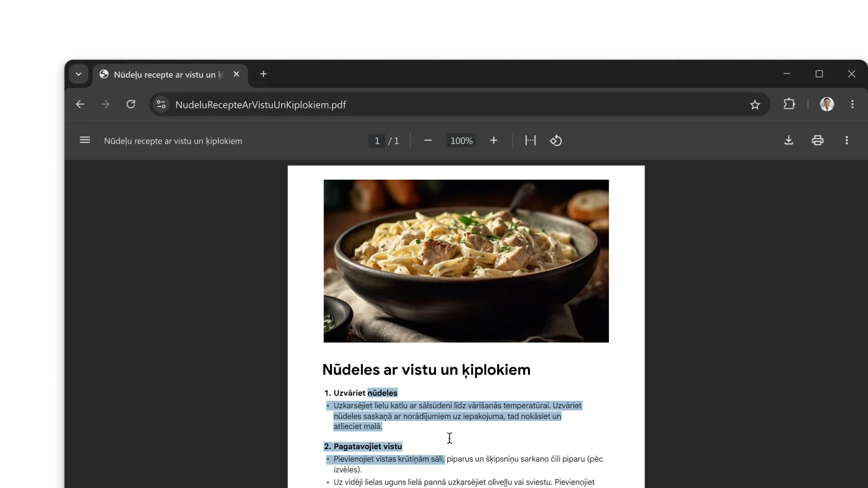Screen dimensions: 868x488
Task: Open the PDF viewer more options menu
Action: (847, 140)
